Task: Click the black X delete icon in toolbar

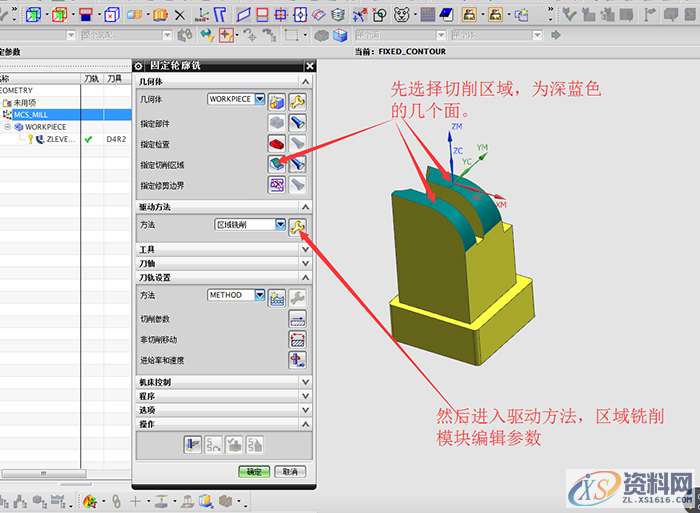Action: pyautogui.click(x=179, y=16)
